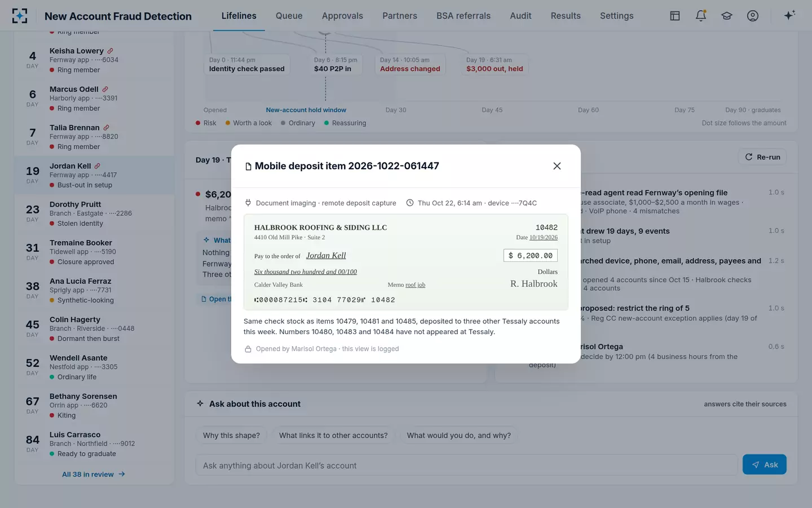Select Marcus Odell in the list
The image size is (812, 508).
click(x=94, y=98)
